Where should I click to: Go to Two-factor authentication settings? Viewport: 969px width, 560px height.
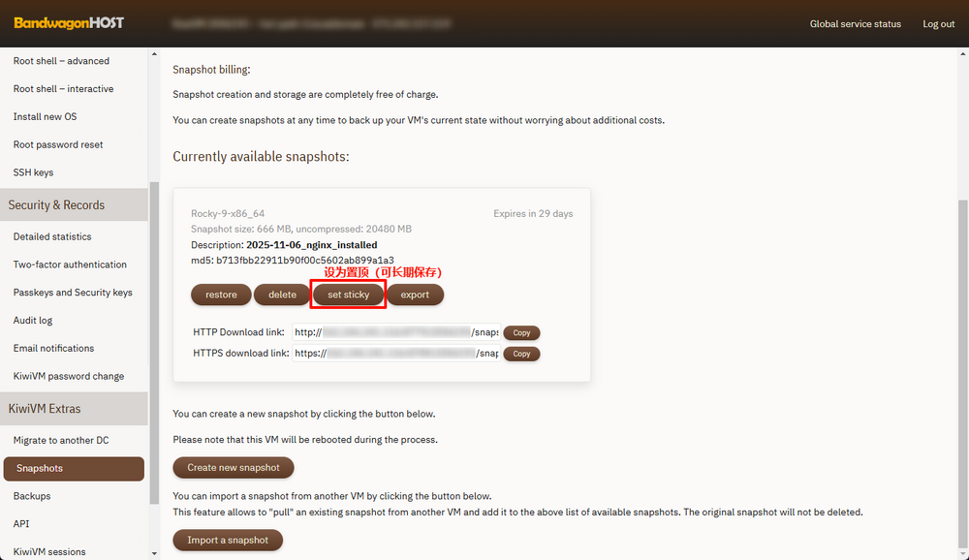(x=70, y=264)
